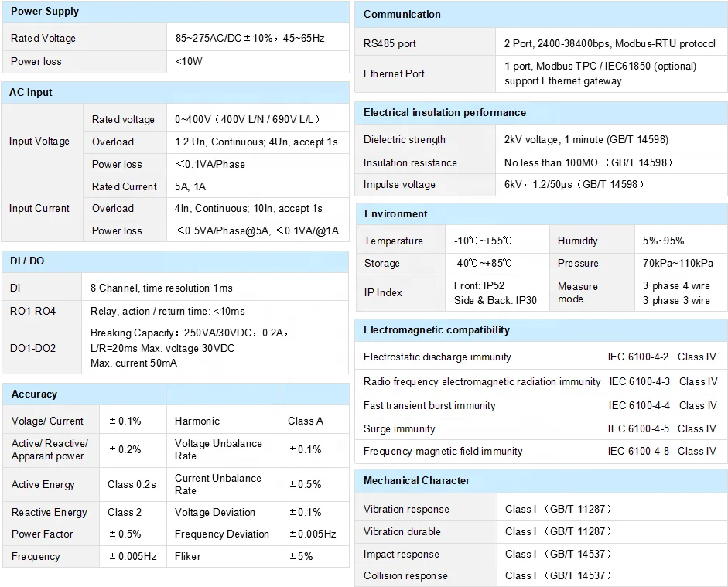728x587 pixels.
Task: Click the DI / DO section header
Action: tap(26, 261)
